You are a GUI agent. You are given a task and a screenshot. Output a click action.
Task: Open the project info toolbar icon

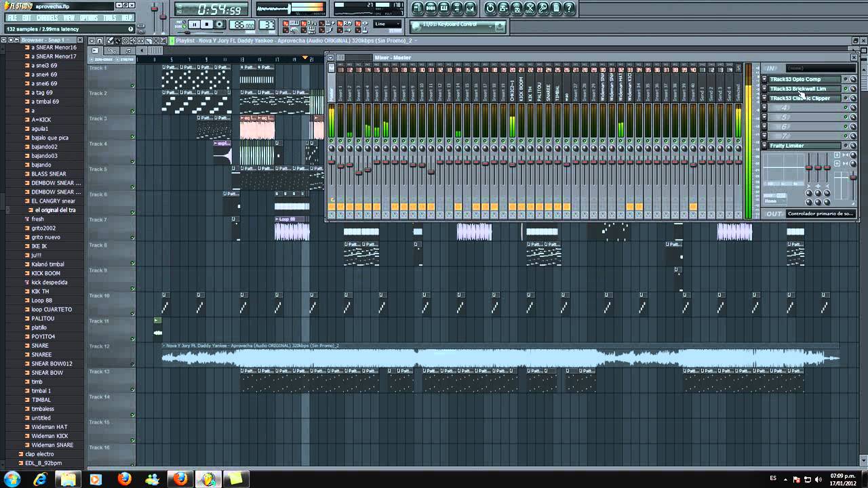(556, 8)
